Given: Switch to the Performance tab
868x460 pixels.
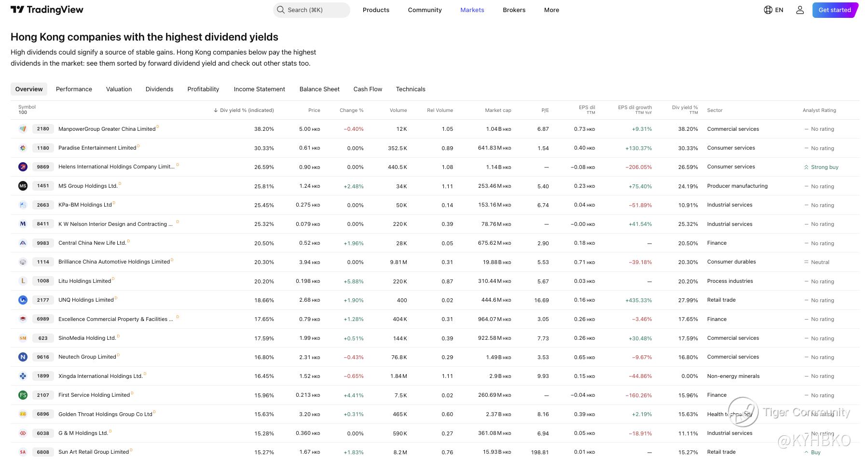Looking at the screenshot, I should [x=74, y=89].
